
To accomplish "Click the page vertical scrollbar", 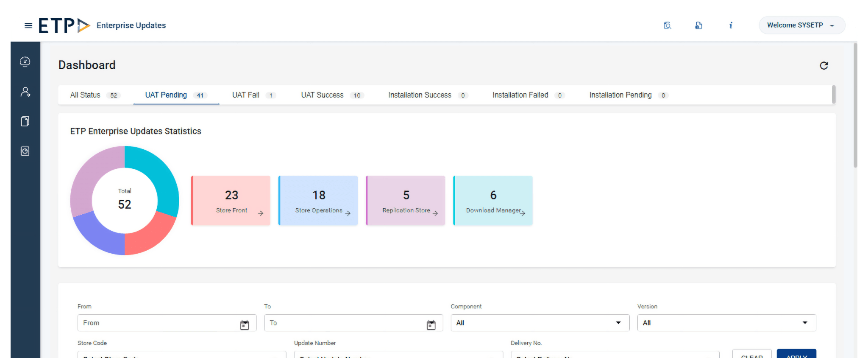I will 855,106.
